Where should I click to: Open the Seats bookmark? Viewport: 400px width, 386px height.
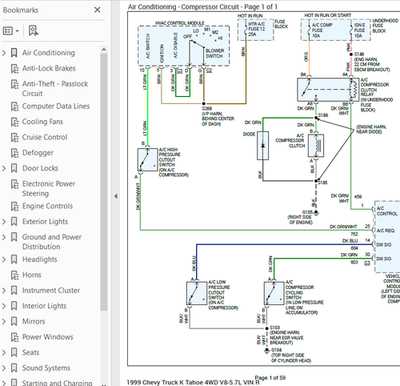point(31,353)
